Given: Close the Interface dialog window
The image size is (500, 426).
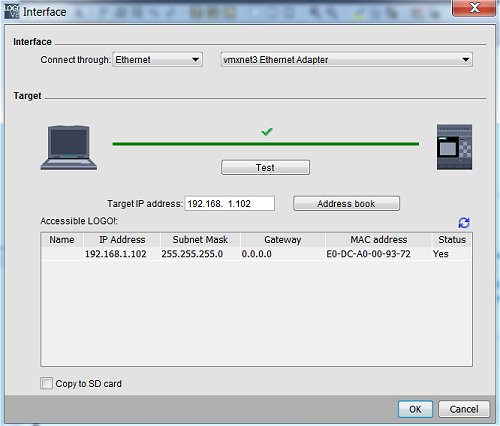Looking at the screenshot, I should pyautogui.click(x=474, y=7).
